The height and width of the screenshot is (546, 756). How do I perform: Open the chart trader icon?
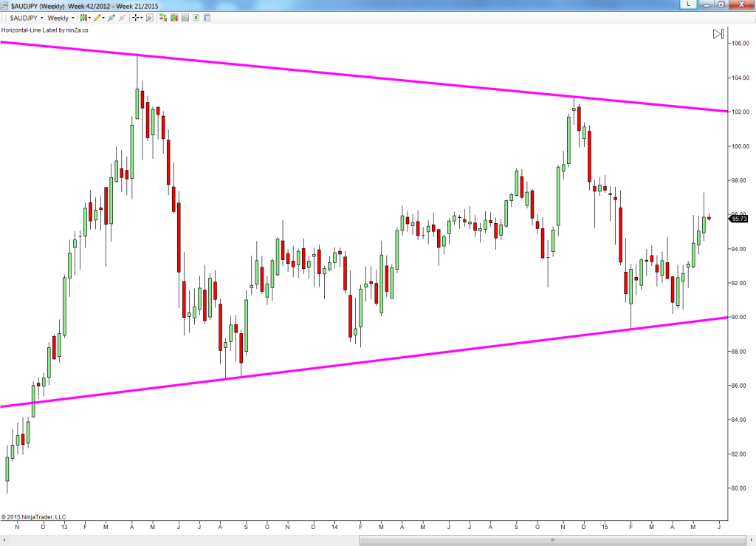tap(163, 18)
